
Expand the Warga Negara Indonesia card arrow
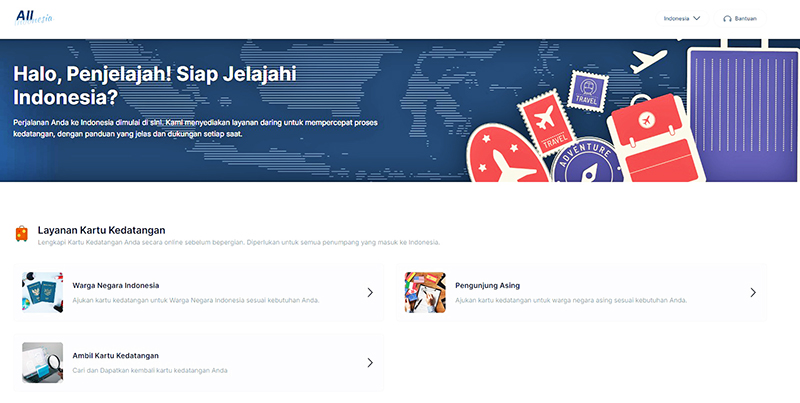(x=370, y=292)
